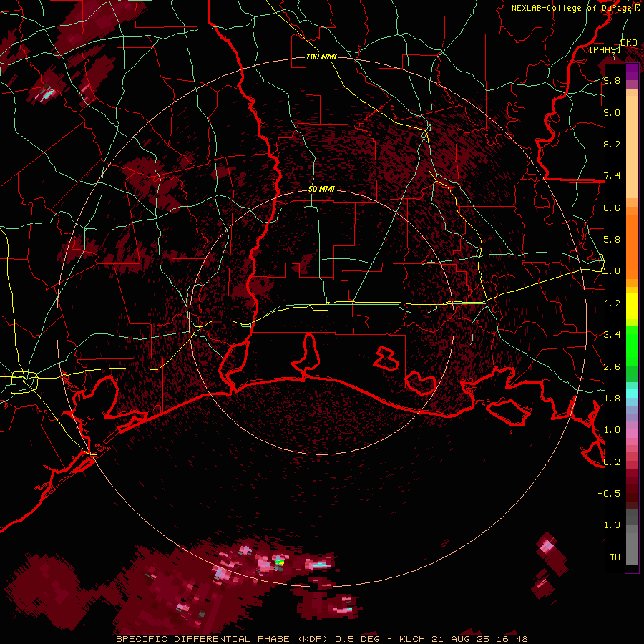Select the 5.8 value on the color scale

point(612,239)
